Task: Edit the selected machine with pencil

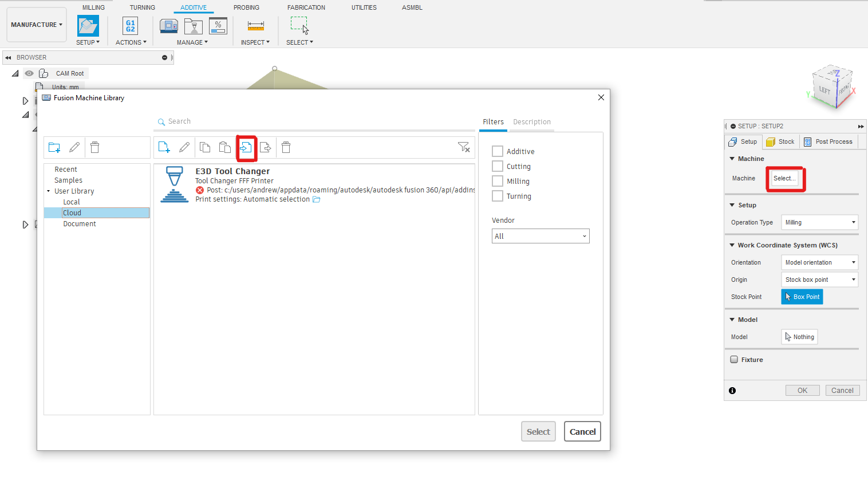Action: tap(184, 147)
